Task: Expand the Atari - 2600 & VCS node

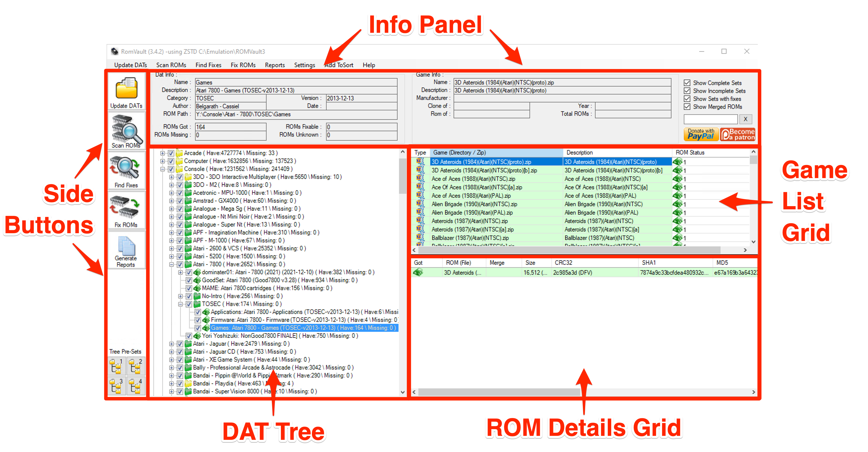Action: pos(171,249)
